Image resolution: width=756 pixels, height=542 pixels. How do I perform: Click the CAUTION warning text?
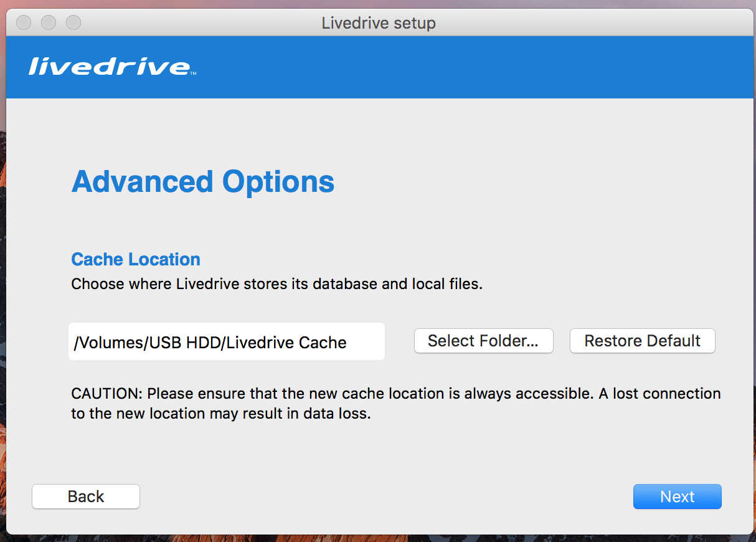click(396, 403)
